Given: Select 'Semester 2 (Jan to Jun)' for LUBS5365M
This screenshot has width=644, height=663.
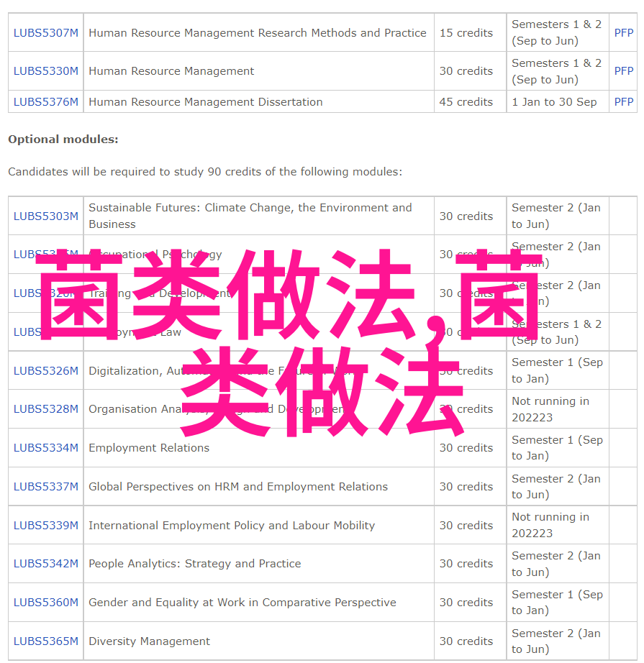Looking at the screenshot, I should click(x=556, y=641).
